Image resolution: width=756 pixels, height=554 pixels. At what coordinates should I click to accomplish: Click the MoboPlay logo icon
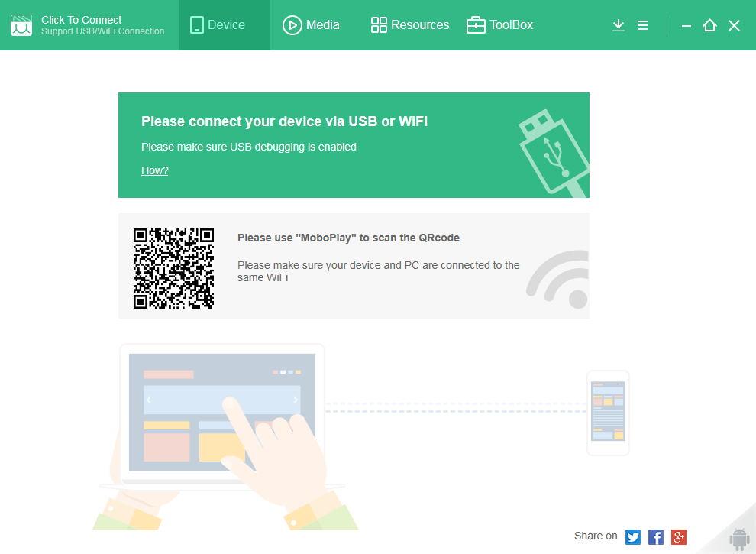(x=21, y=25)
